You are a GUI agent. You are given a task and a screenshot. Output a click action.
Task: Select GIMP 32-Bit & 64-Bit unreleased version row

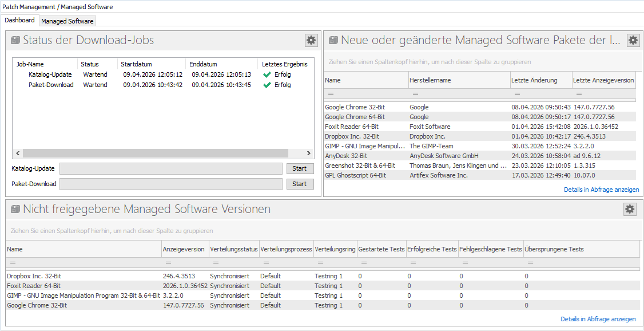click(x=321, y=295)
